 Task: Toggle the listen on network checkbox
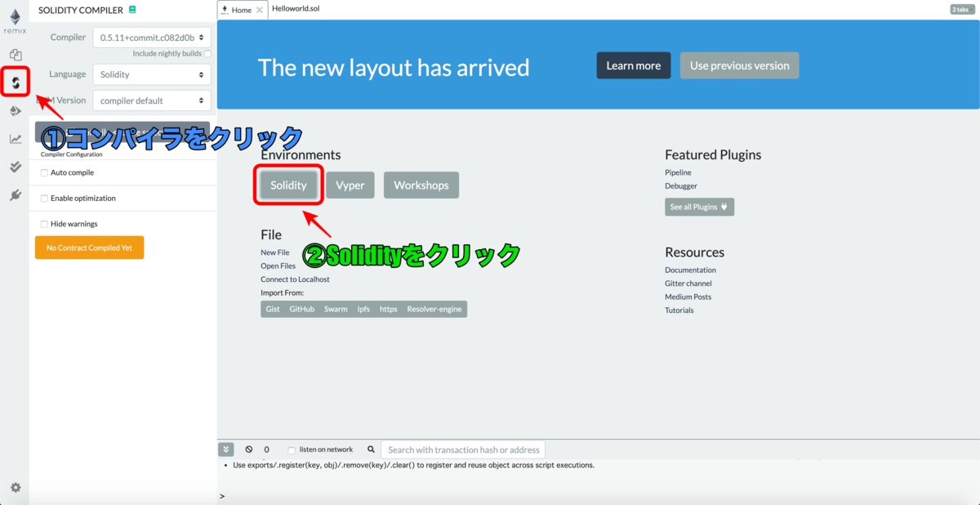click(292, 450)
